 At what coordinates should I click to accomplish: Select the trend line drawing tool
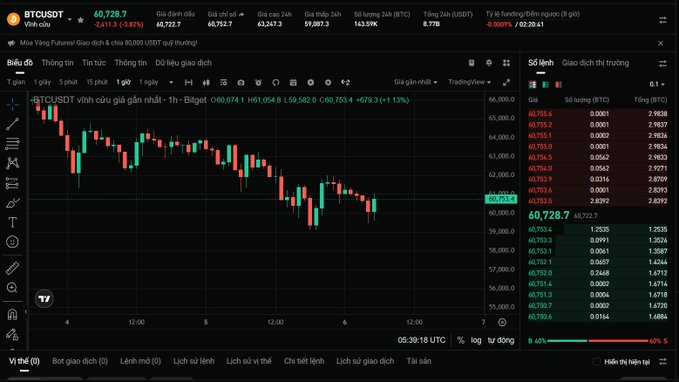coord(13,124)
